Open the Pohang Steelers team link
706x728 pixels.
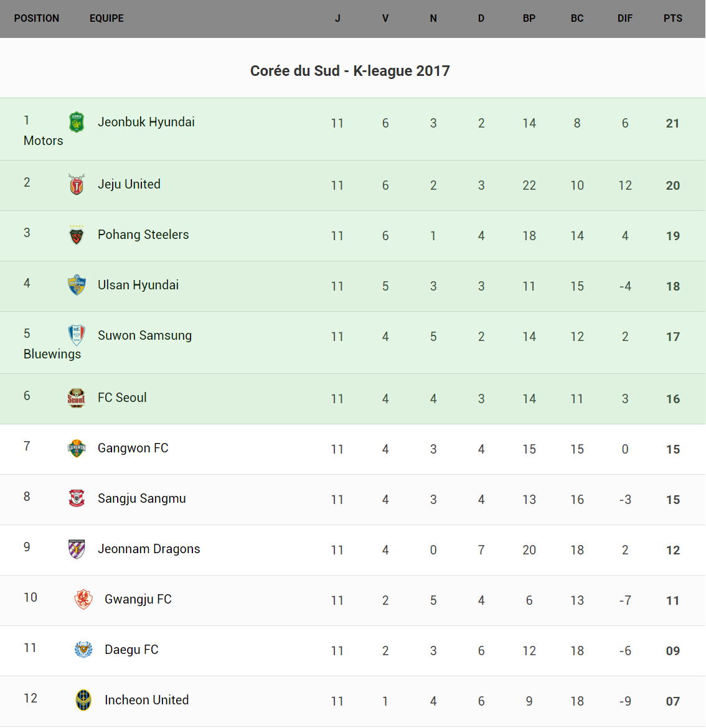143,235
